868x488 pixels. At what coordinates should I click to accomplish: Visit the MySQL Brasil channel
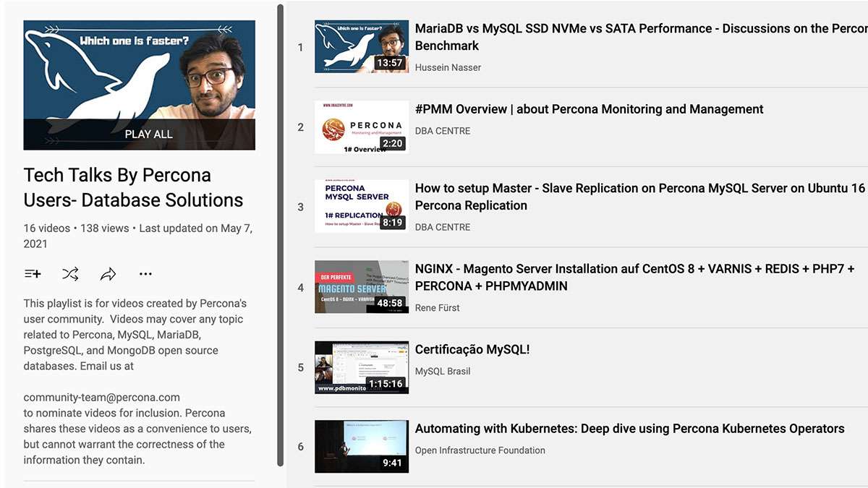tap(443, 371)
